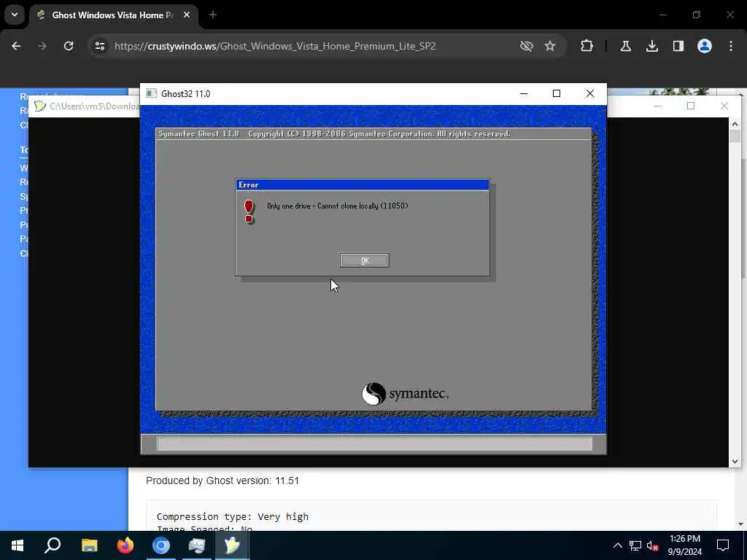The height and width of the screenshot is (560, 747).
Task: Close the Ghost32 11.0 window
Action: tap(589, 93)
